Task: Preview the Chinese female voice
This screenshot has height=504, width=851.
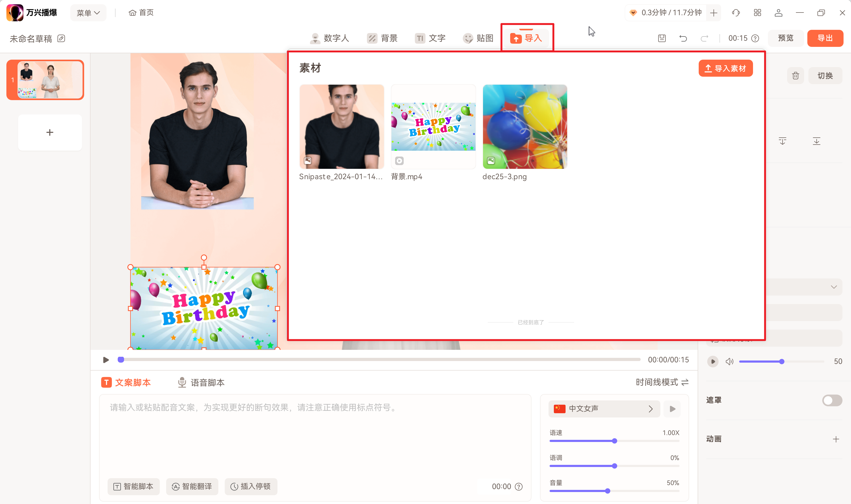Action: point(672,409)
